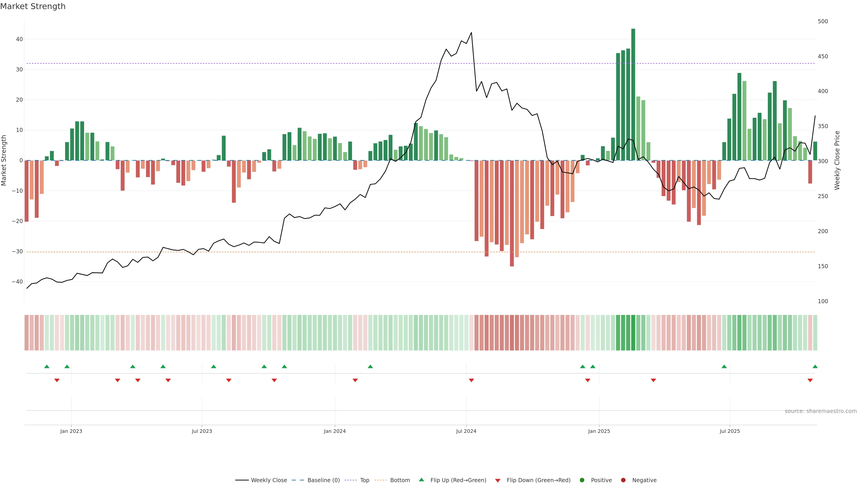Click the flip-up marker just before Jul 2025

pyautogui.click(x=724, y=366)
